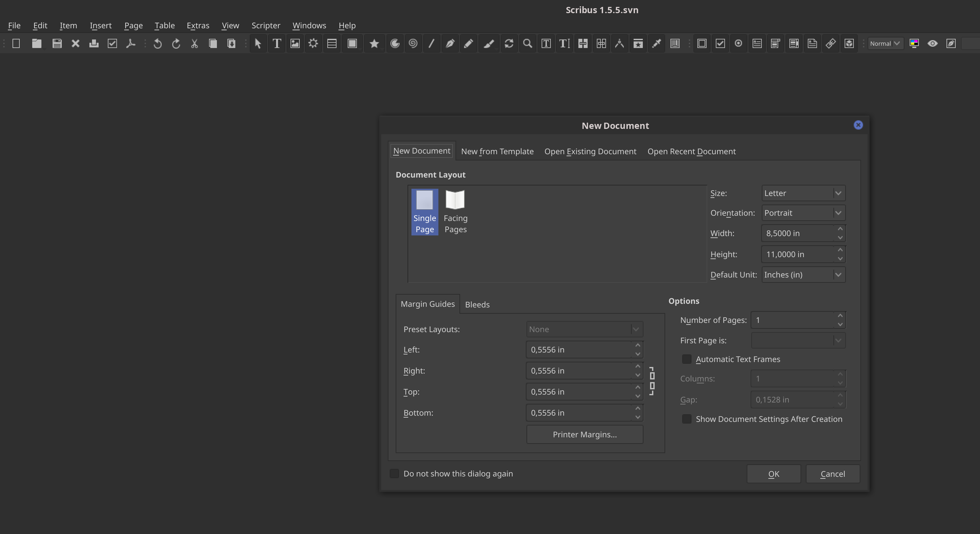
Task: Choose the Spiral tool in toolbar
Action: (x=413, y=43)
